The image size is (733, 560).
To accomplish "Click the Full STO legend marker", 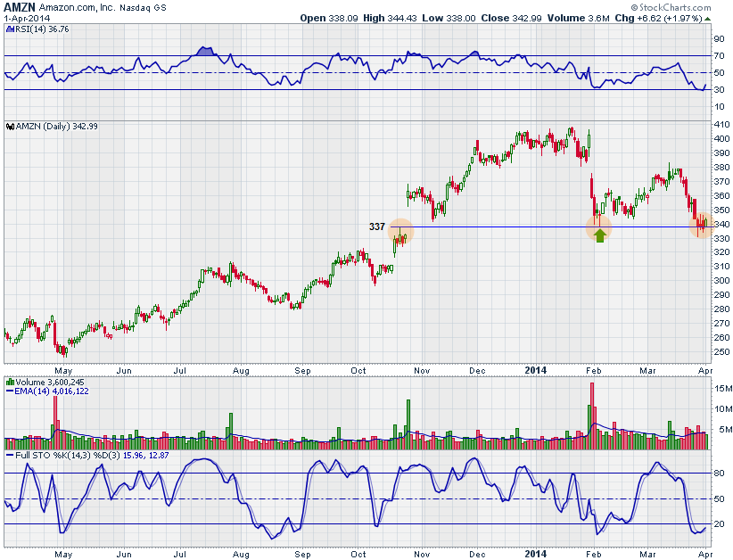I will tap(9, 456).
